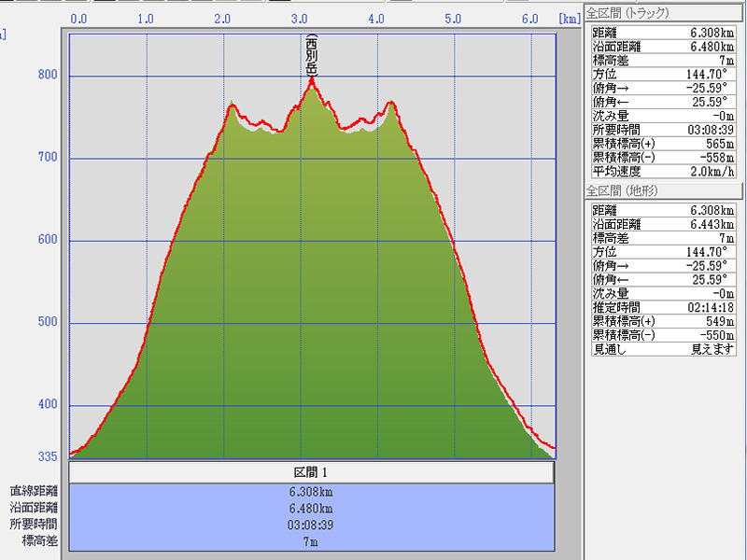Click the 335 minimum elevation label
This screenshot has width=747, height=560.
click(47, 456)
